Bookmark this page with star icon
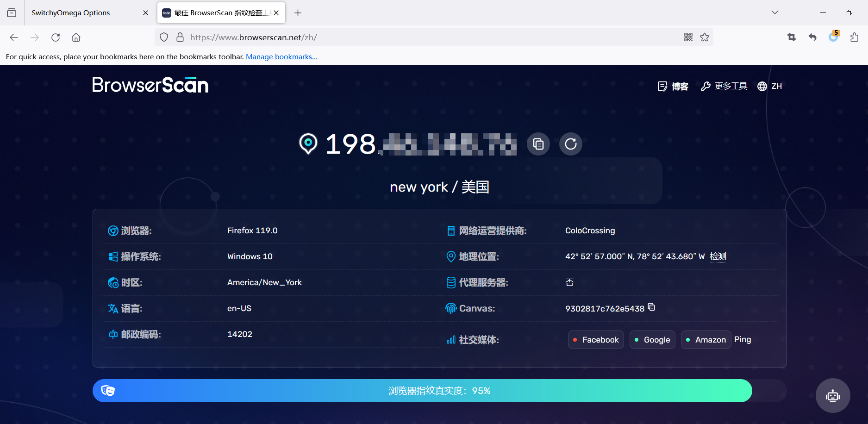 [705, 37]
